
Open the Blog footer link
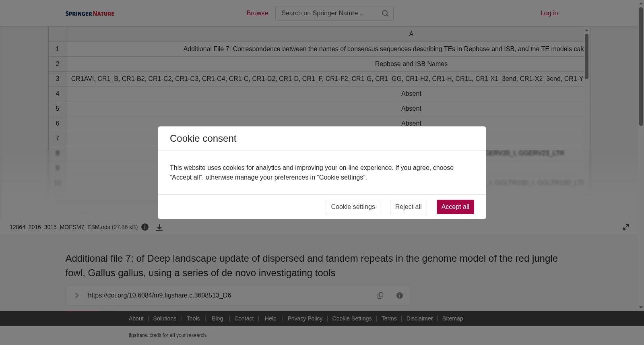tap(217, 318)
